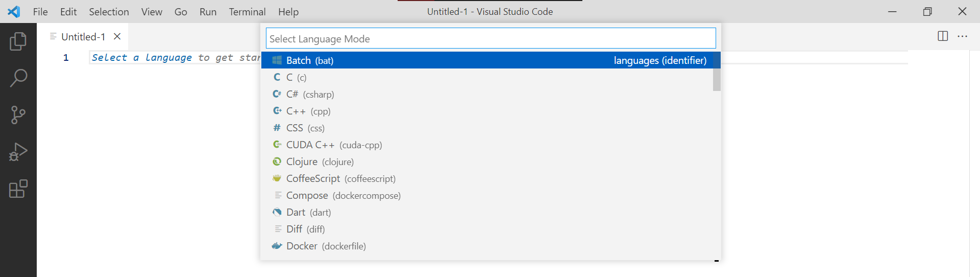Choose CSS (css) language mode
The width and height of the screenshot is (980, 277).
[x=487, y=128]
